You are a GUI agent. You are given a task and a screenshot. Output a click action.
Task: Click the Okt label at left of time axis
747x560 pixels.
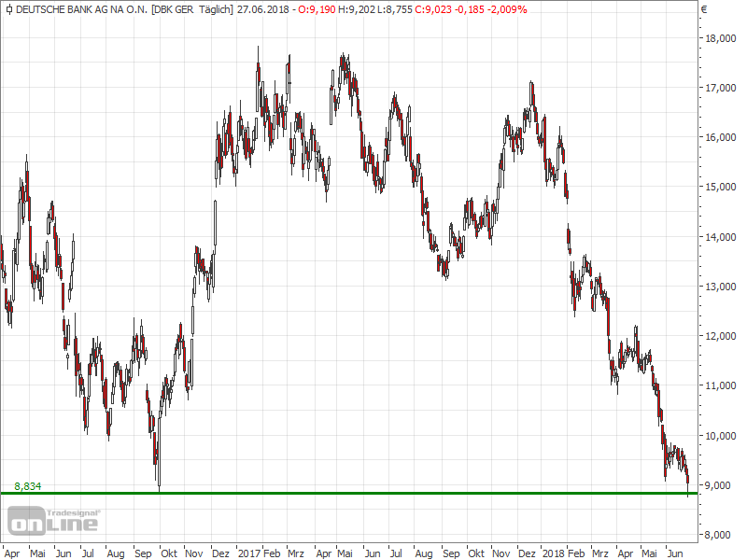click(169, 553)
